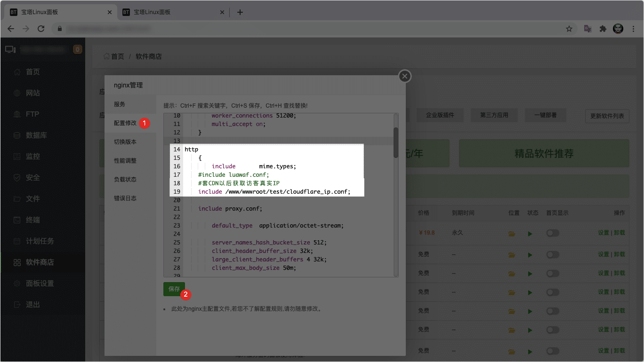
Task: Click the browser profile avatar
Action: (x=618, y=29)
